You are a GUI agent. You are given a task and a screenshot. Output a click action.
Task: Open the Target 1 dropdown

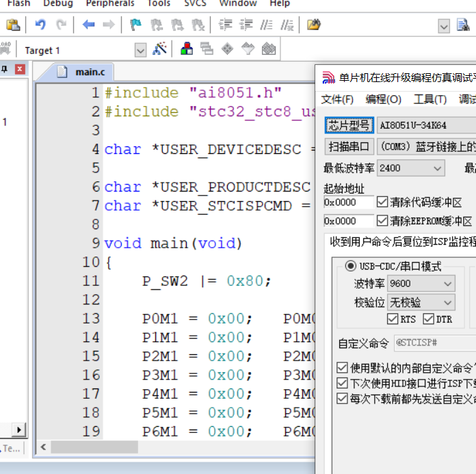click(x=140, y=50)
